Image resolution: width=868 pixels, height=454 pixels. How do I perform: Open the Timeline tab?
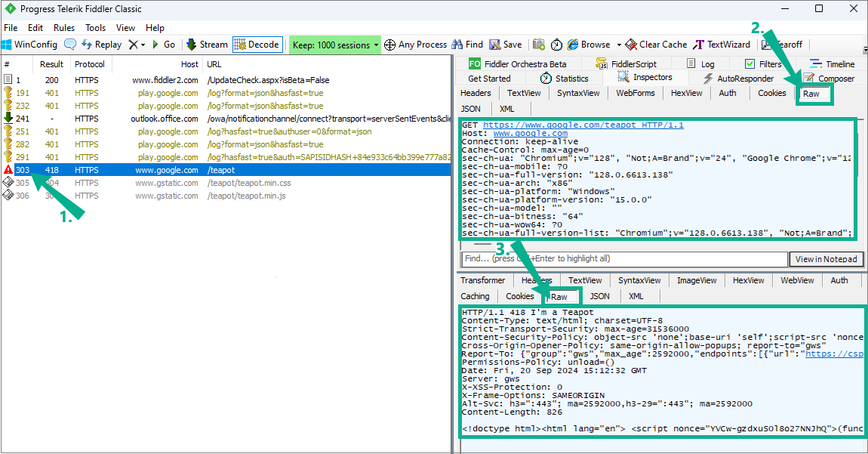click(x=833, y=63)
